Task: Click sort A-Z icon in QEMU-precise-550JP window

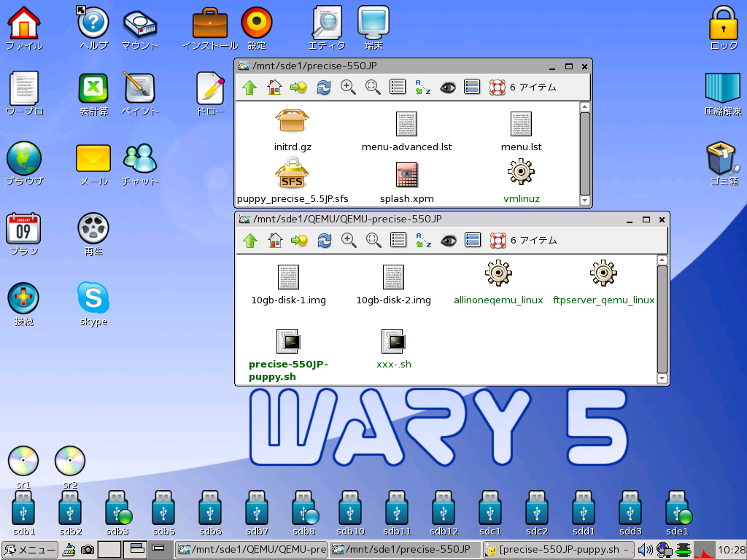Action: click(424, 241)
